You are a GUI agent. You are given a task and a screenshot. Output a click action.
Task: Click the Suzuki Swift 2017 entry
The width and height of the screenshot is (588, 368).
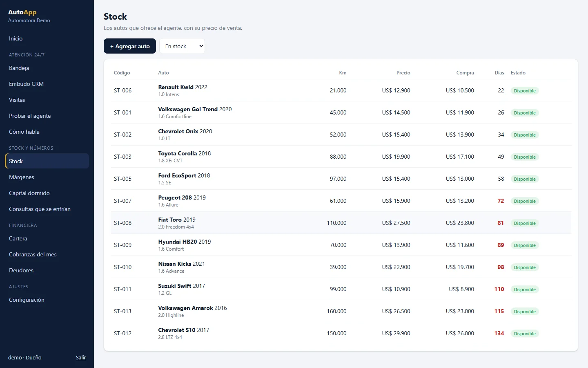(341, 289)
